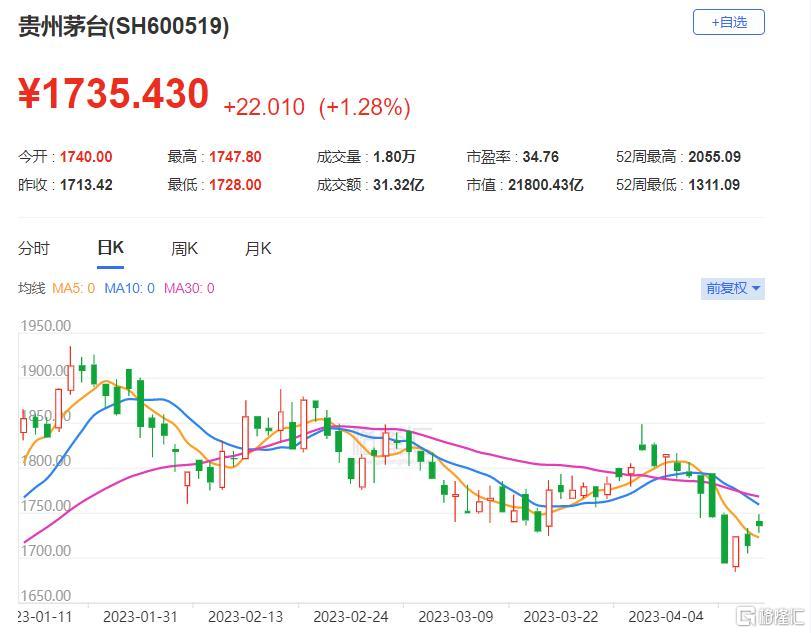Click the 2023-02-13 date axis label

click(x=245, y=617)
